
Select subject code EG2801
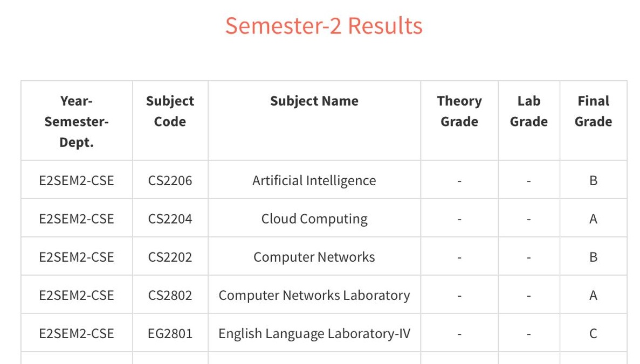coord(170,333)
